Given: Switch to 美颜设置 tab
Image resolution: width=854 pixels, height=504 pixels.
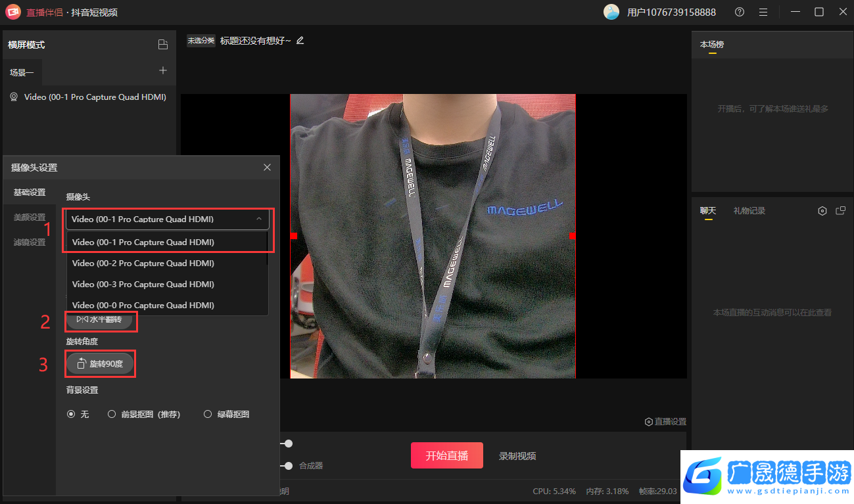Looking at the screenshot, I should (30, 217).
